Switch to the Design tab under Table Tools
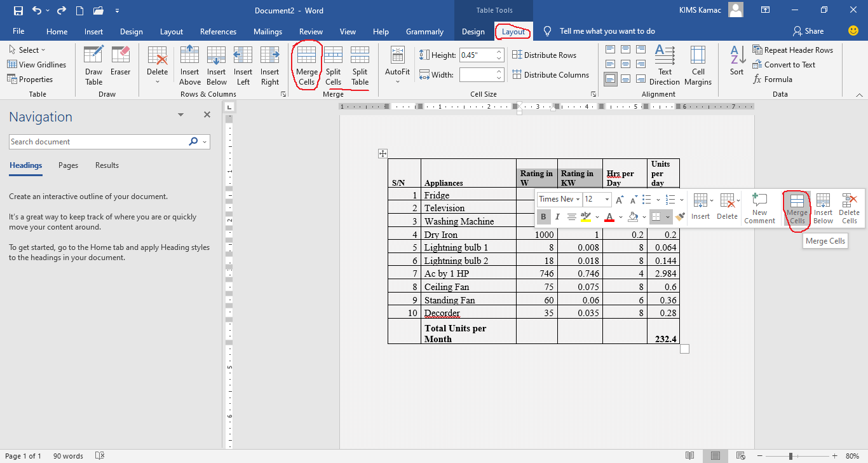This screenshot has height=463, width=868. [473, 31]
